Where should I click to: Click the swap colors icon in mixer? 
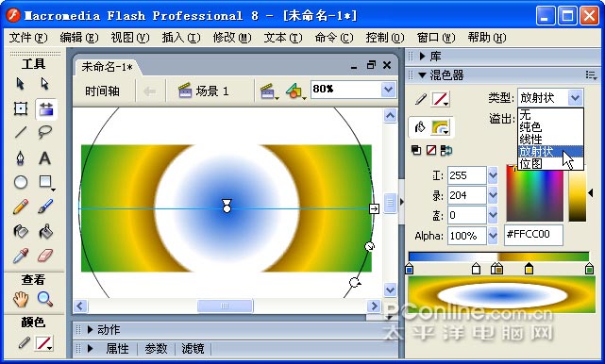click(446, 150)
